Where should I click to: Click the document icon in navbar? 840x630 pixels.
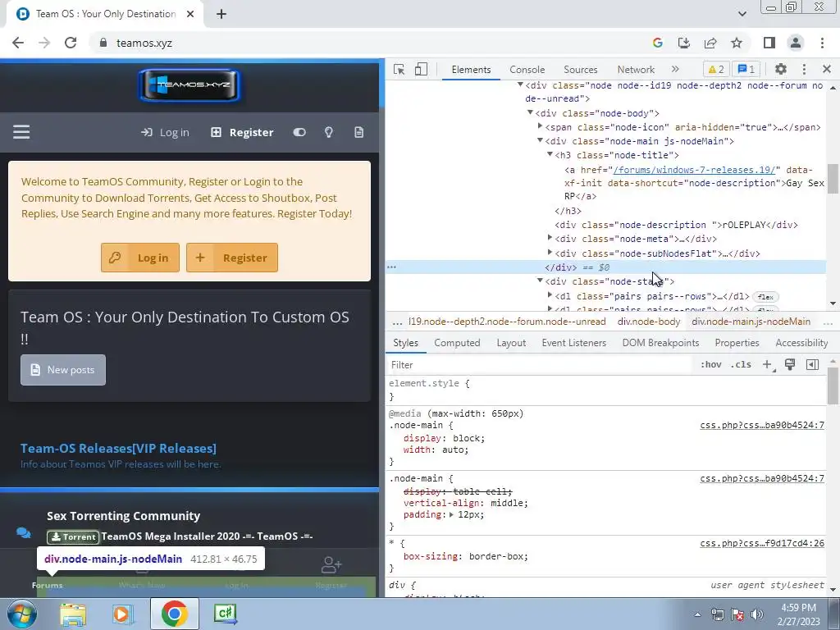(359, 132)
